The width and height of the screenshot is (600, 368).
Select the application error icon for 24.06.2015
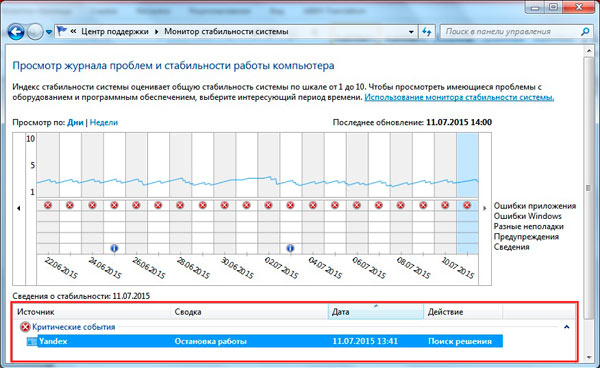click(92, 205)
